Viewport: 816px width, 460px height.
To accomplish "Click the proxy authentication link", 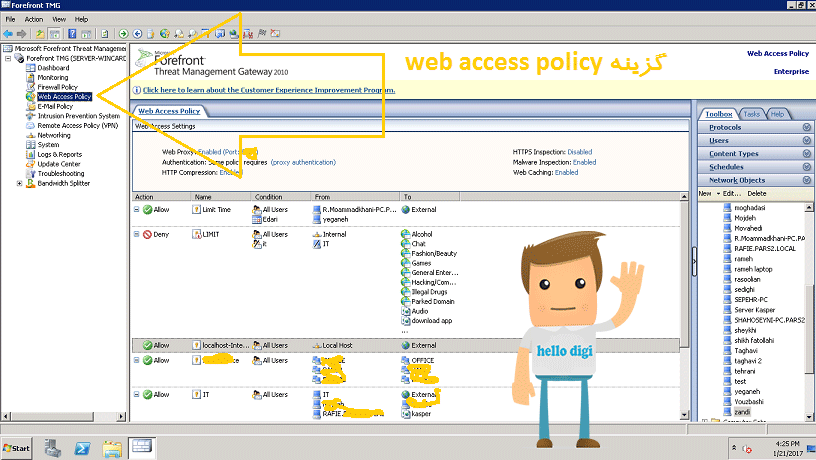I will [303, 162].
